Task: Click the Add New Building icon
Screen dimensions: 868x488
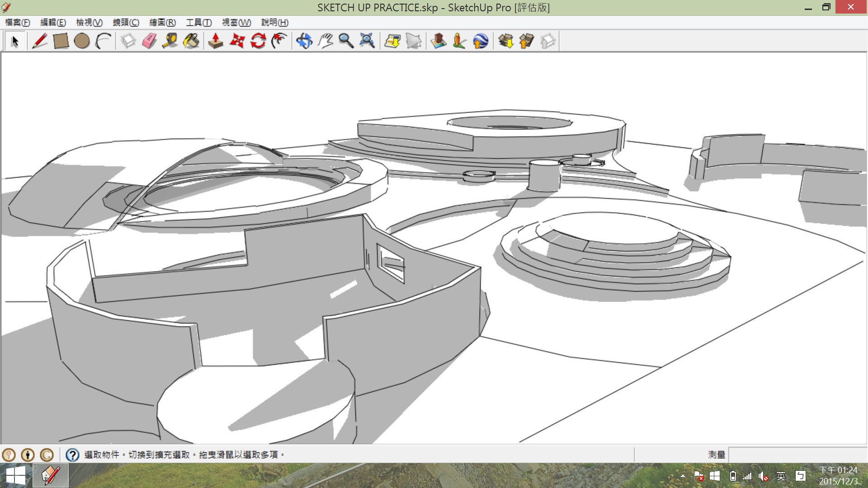Action: click(439, 41)
